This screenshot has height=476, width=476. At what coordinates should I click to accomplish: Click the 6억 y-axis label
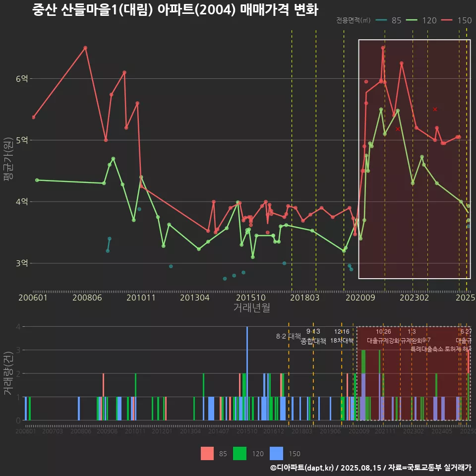coord(22,79)
